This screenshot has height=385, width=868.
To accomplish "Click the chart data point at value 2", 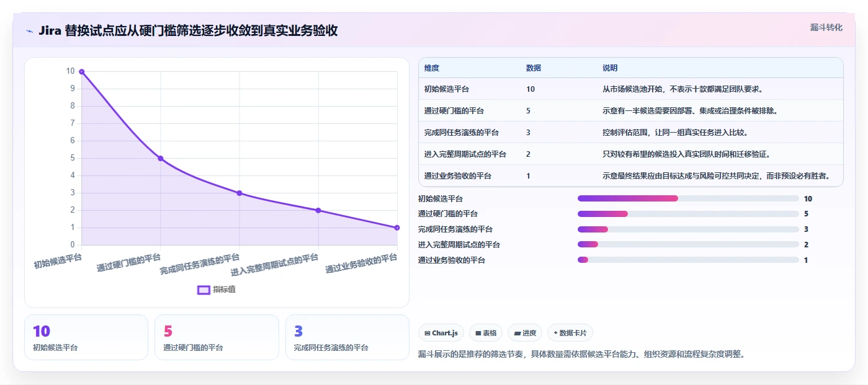I will click(x=318, y=210).
